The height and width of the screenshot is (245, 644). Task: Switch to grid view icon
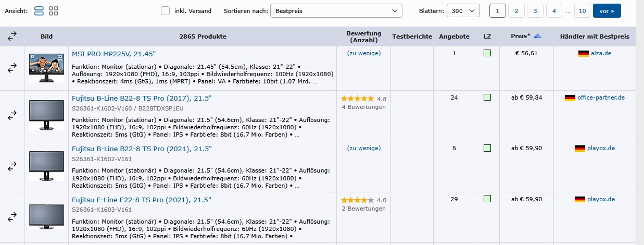[54, 10]
